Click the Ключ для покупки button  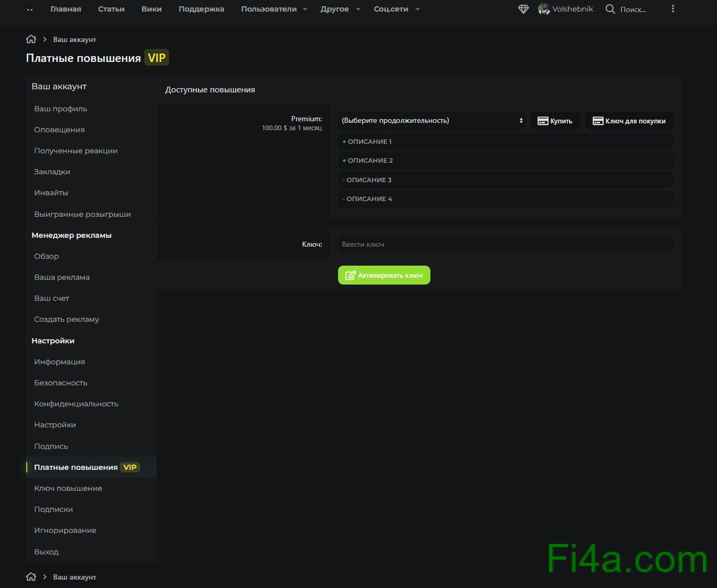click(629, 121)
